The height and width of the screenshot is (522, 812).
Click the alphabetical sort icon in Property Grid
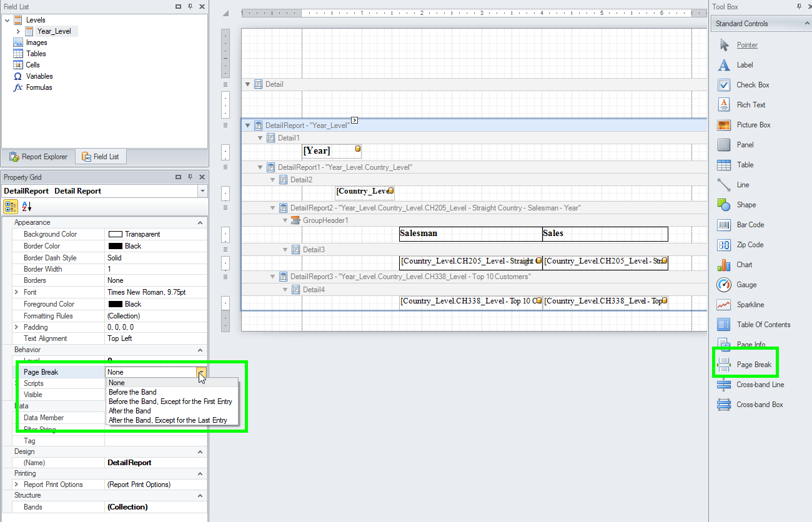tap(26, 207)
